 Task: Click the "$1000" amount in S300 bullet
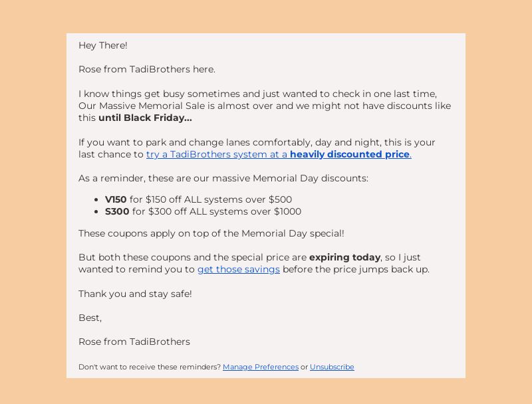pyautogui.click(x=287, y=211)
